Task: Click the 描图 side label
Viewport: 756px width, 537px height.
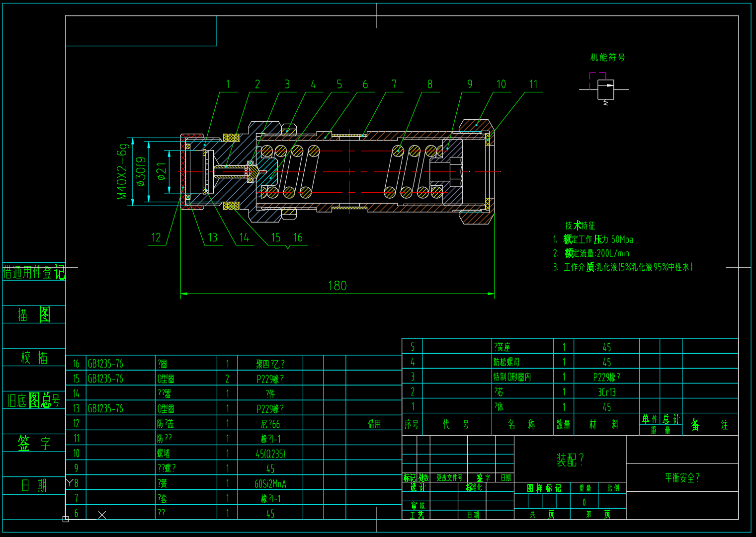Action: click(x=34, y=314)
